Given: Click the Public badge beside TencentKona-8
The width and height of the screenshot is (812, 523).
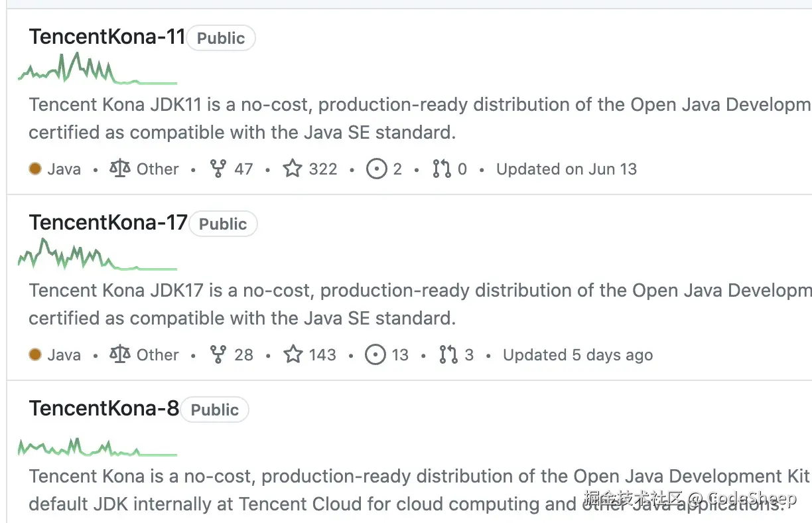Looking at the screenshot, I should click(214, 410).
